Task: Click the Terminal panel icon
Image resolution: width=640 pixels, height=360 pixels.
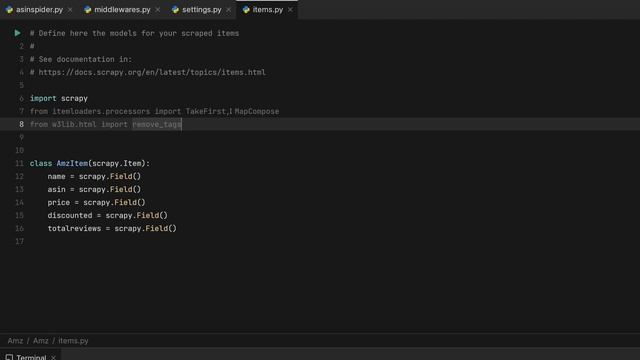Action: point(9,357)
